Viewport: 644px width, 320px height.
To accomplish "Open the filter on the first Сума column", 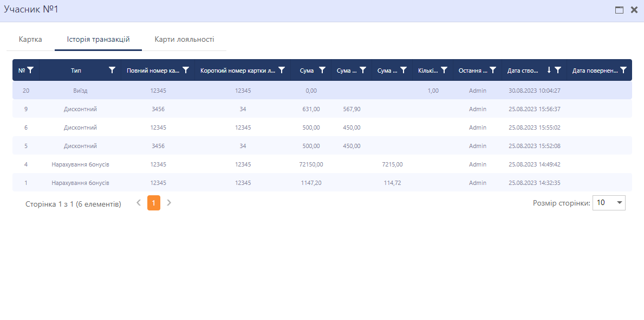I will point(322,70).
